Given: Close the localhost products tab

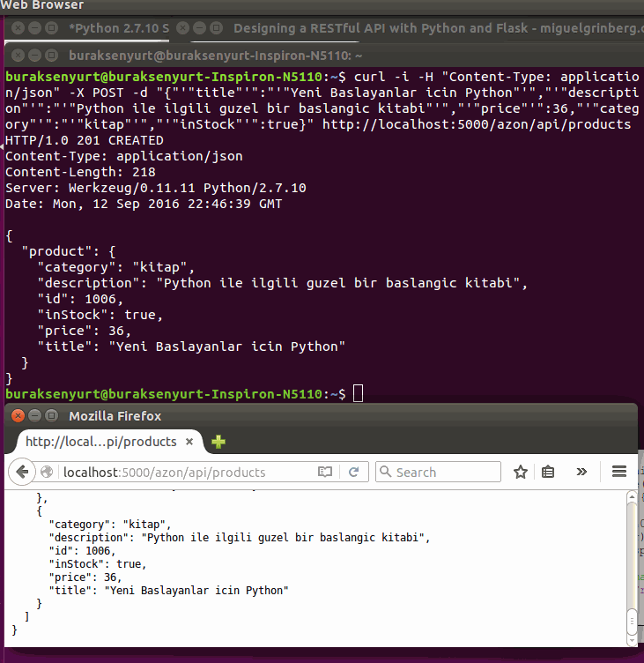Looking at the screenshot, I should [189, 442].
